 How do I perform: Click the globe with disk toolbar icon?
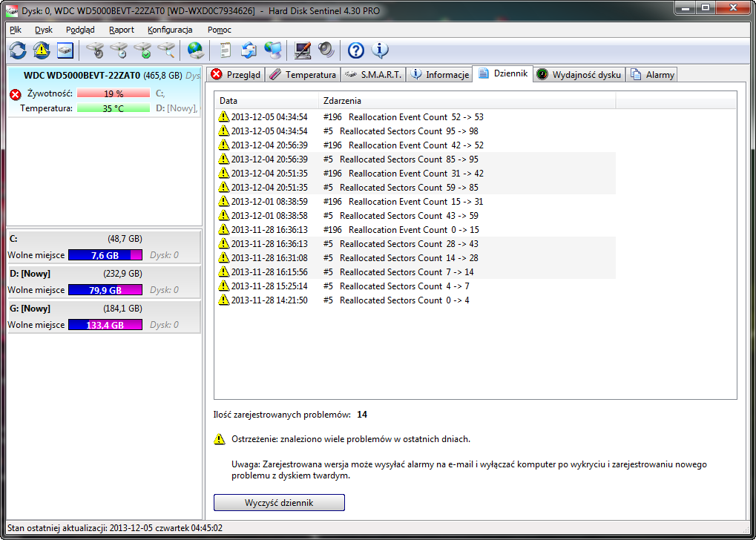tap(196, 50)
